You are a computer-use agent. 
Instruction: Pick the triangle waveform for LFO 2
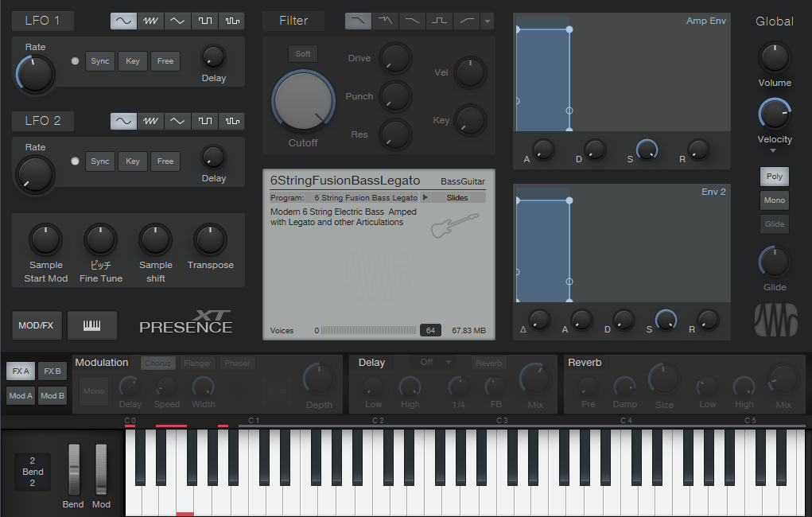click(177, 121)
